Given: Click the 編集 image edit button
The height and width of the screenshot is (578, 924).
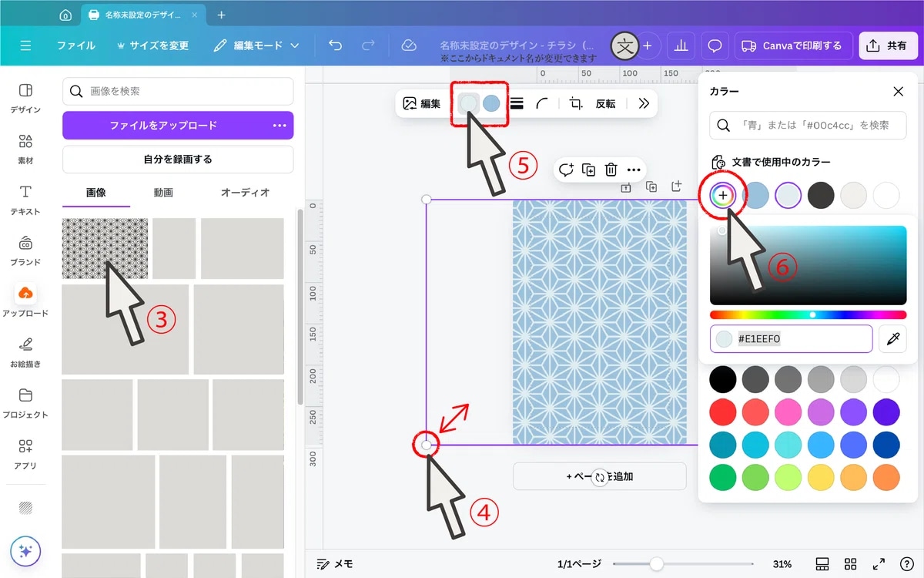Looking at the screenshot, I should 423,103.
